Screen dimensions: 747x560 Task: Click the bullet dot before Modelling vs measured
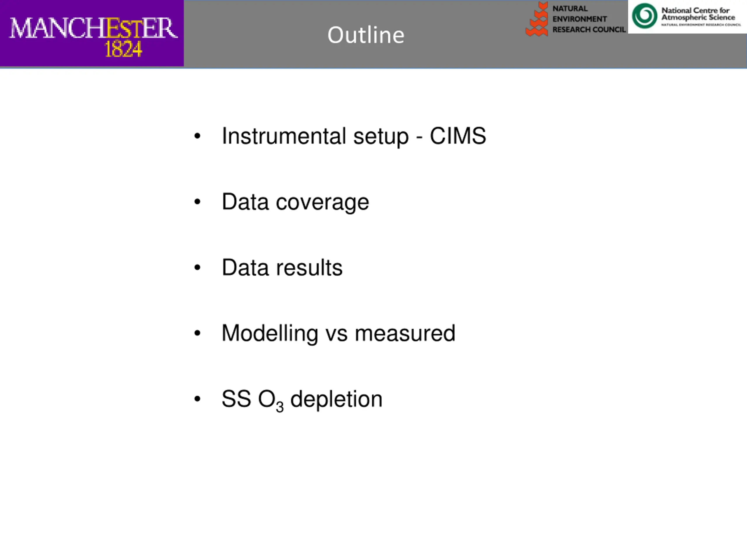coord(197,333)
